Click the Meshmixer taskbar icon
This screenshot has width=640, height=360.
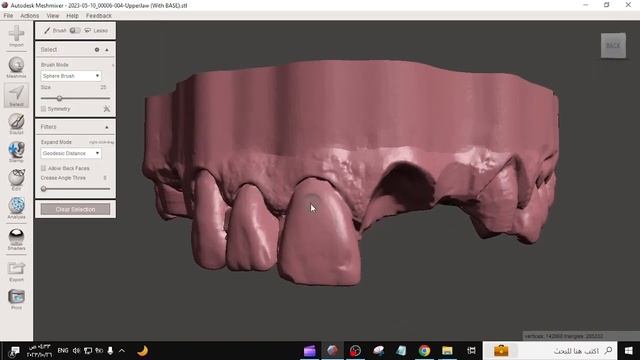pos(332,351)
